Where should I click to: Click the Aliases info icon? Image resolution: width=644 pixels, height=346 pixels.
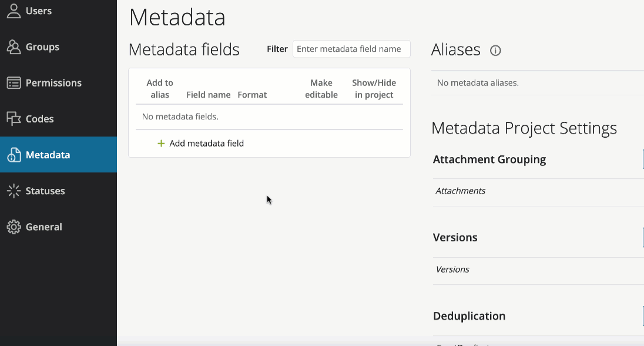pyautogui.click(x=495, y=51)
